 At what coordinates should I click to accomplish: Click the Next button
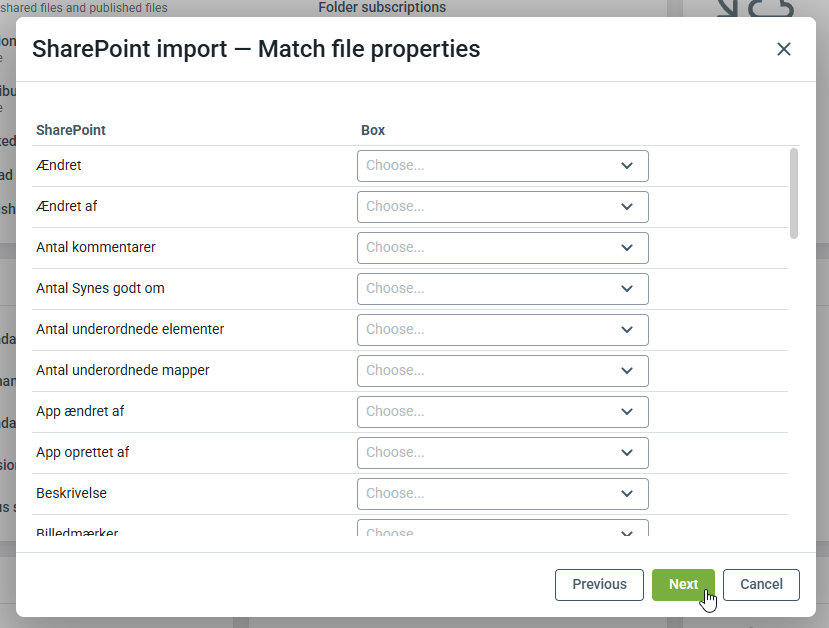(x=683, y=585)
